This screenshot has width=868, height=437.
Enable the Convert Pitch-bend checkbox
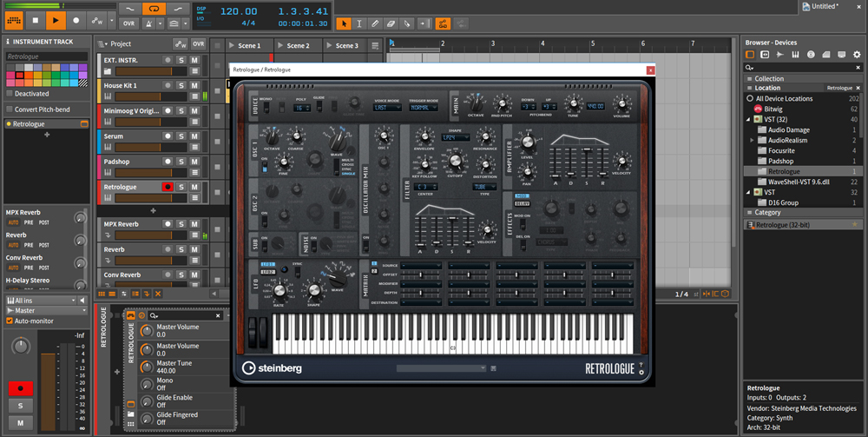[x=10, y=109]
